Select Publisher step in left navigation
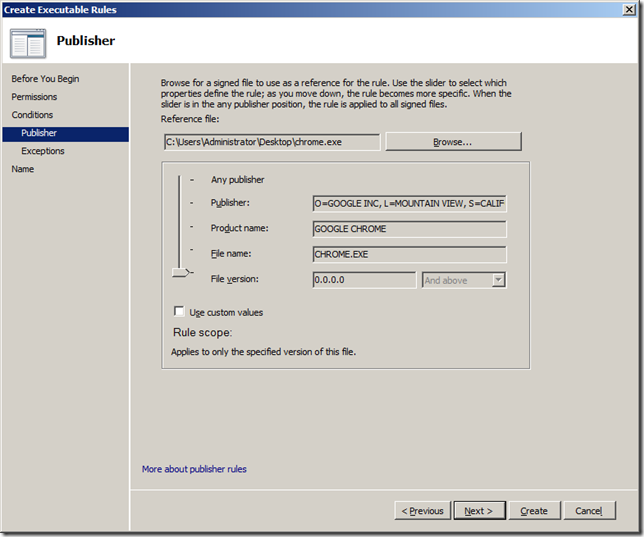 39,133
